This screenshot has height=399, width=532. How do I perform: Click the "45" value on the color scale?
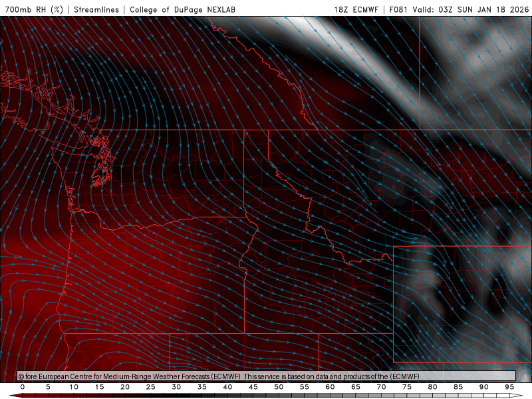[x=253, y=387]
